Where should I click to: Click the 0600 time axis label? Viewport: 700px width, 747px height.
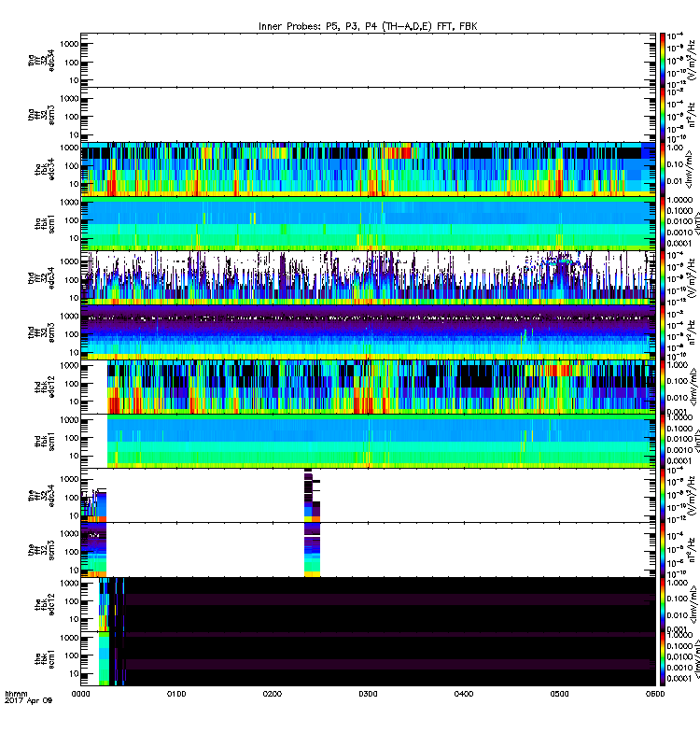click(655, 694)
